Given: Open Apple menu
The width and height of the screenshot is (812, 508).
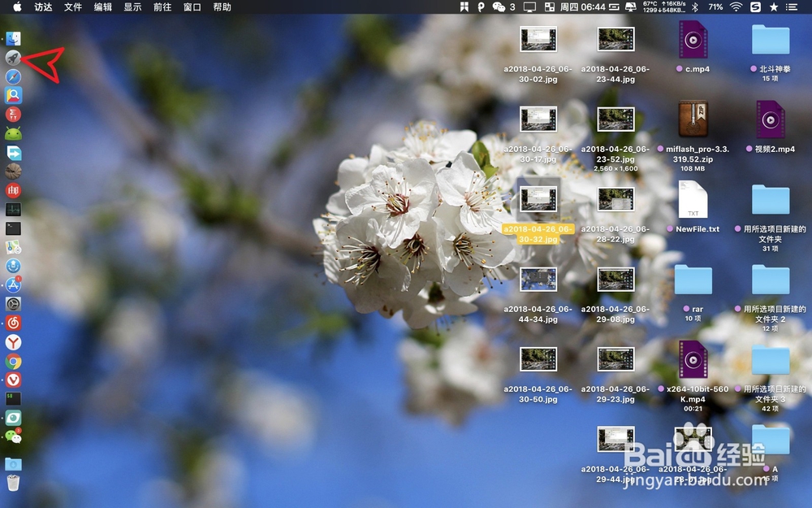Looking at the screenshot, I should point(17,7).
